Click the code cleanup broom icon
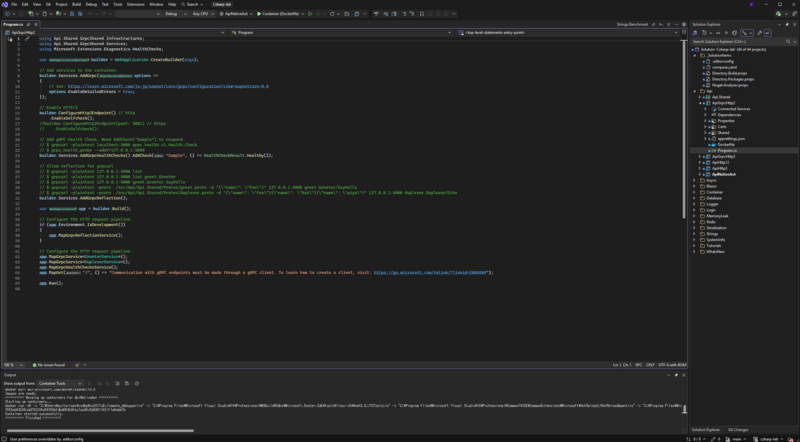Viewport: 800px width, 442px height. point(77,365)
